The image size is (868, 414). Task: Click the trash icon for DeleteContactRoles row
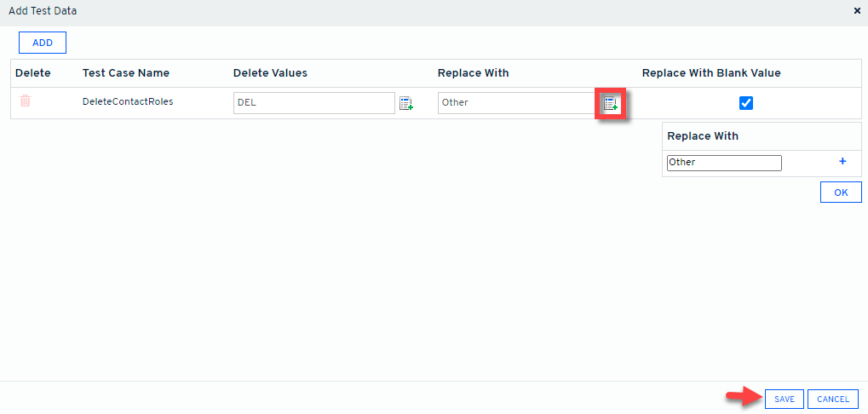pyautogui.click(x=26, y=101)
